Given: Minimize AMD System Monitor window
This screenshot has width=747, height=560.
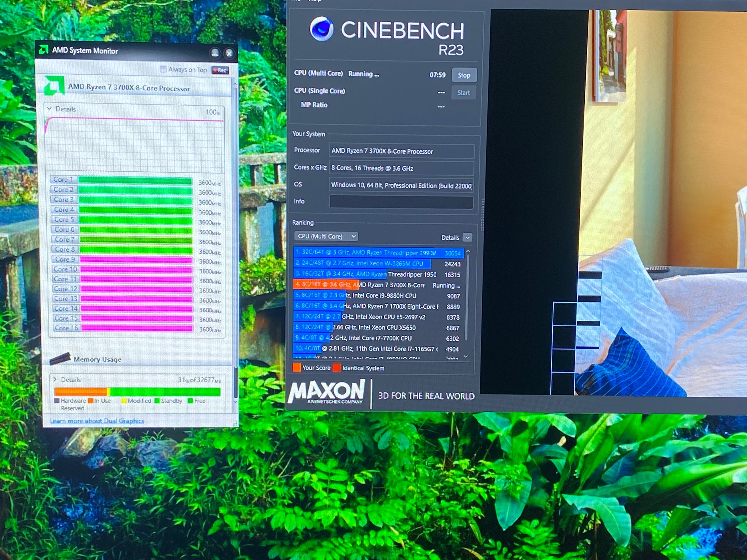Looking at the screenshot, I should [x=215, y=53].
